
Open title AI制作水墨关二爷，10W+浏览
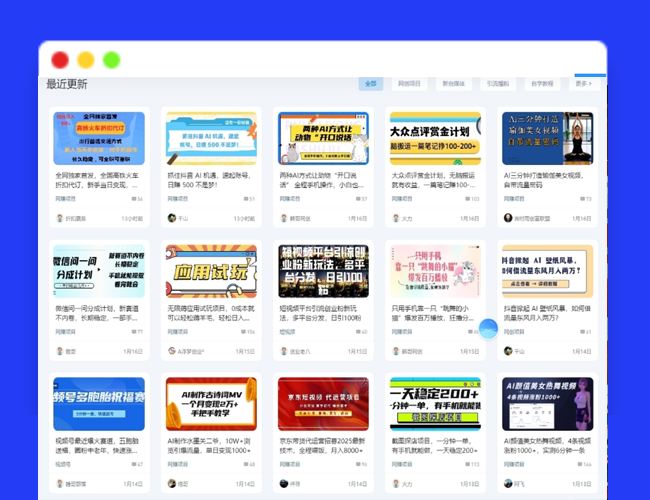209,446
